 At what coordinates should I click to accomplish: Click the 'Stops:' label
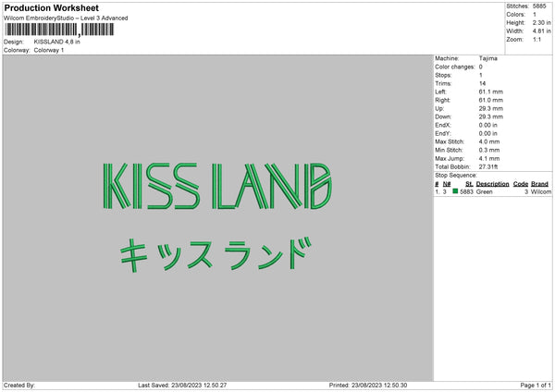pos(443,75)
